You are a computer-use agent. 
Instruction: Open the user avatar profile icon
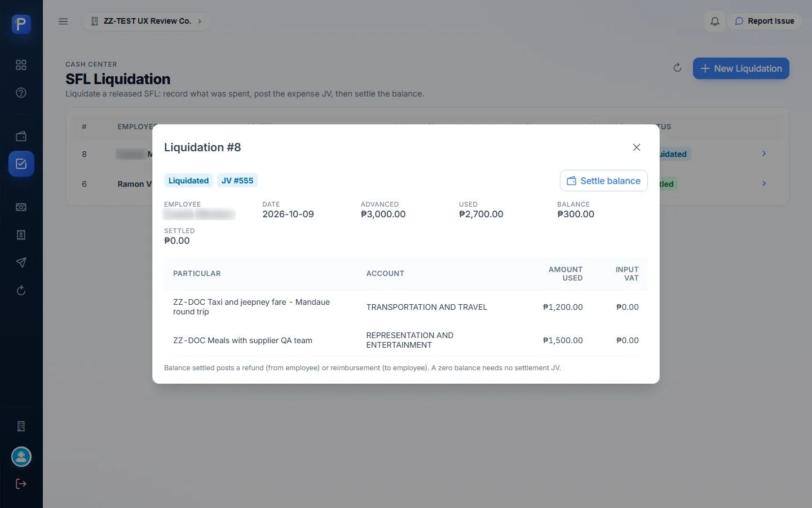(x=21, y=457)
